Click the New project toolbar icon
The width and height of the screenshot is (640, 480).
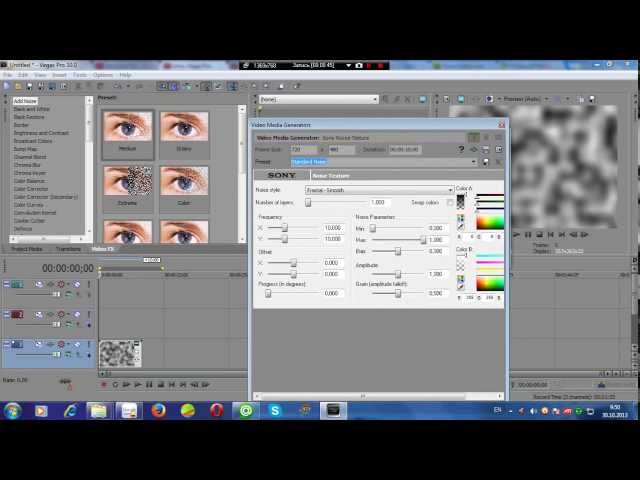(x=7, y=86)
